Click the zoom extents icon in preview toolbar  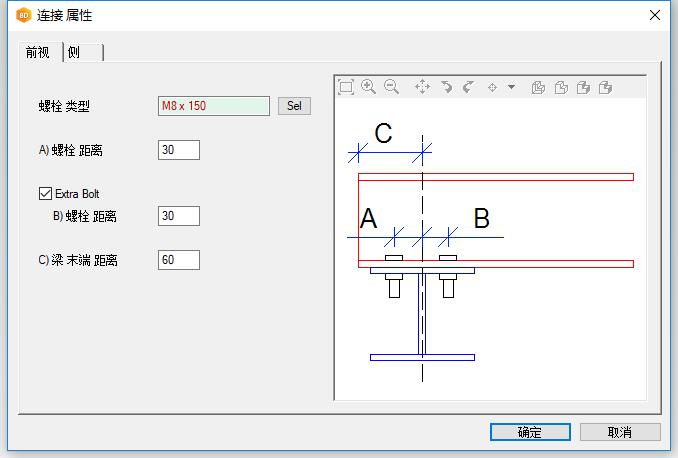346,87
